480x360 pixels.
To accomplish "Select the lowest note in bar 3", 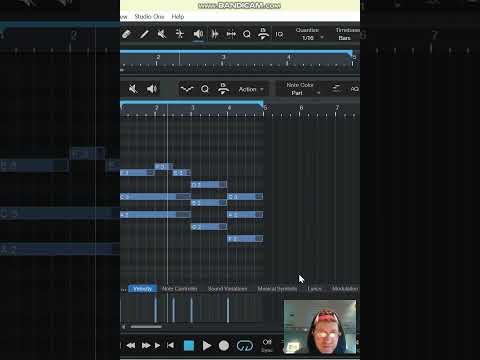I will [209, 227].
